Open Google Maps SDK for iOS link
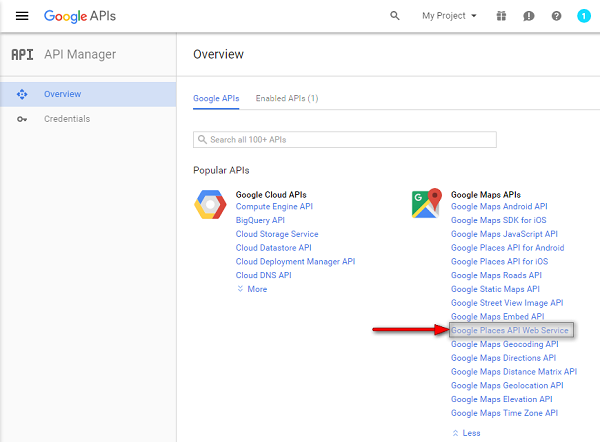This screenshot has width=600, height=442. pos(499,220)
